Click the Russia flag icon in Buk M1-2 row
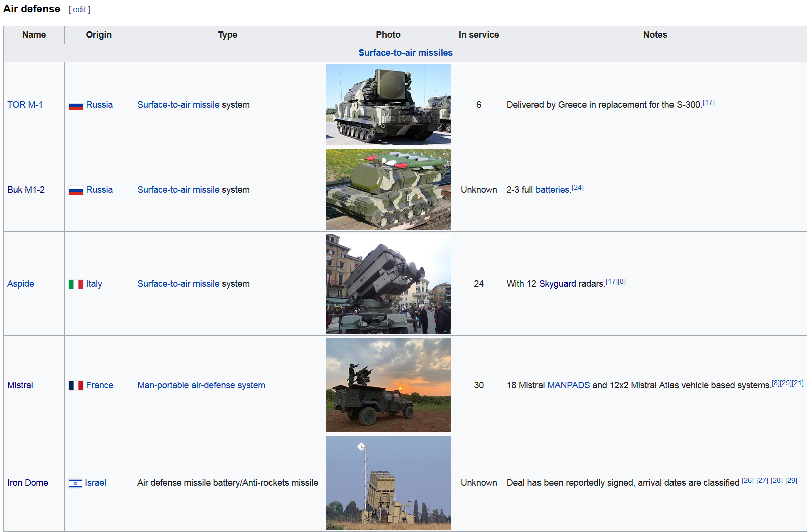 tap(76, 190)
